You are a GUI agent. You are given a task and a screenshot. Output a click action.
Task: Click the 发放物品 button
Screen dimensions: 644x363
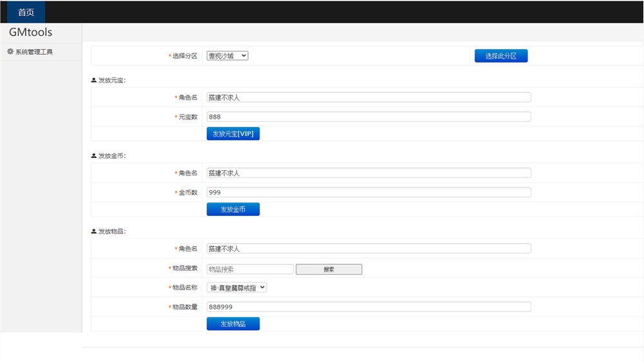pyautogui.click(x=232, y=324)
